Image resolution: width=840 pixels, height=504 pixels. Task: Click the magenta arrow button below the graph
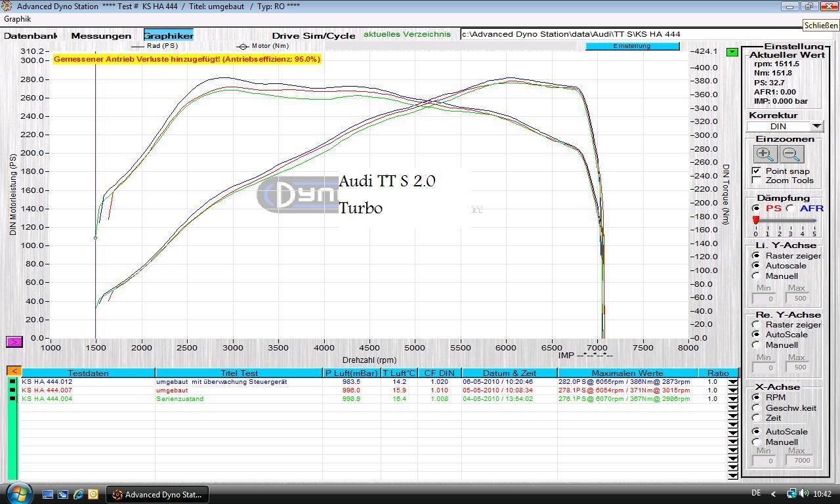pyautogui.click(x=14, y=342)
